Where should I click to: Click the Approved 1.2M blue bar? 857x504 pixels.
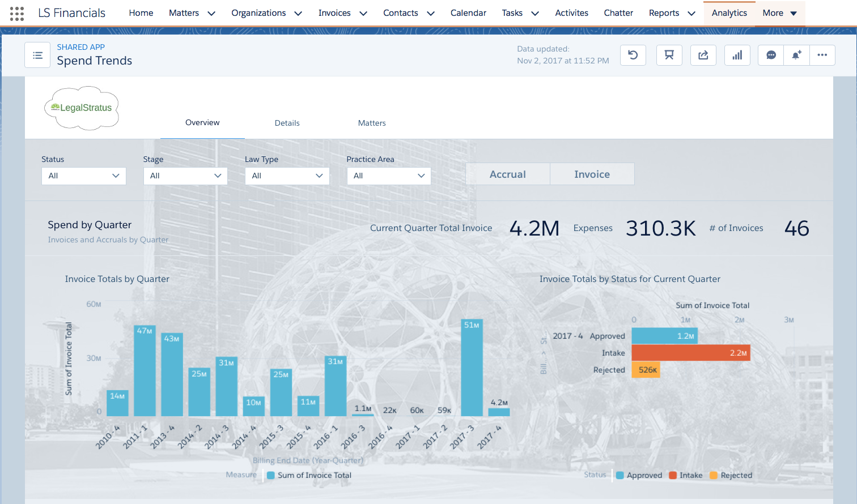[664, 336]
